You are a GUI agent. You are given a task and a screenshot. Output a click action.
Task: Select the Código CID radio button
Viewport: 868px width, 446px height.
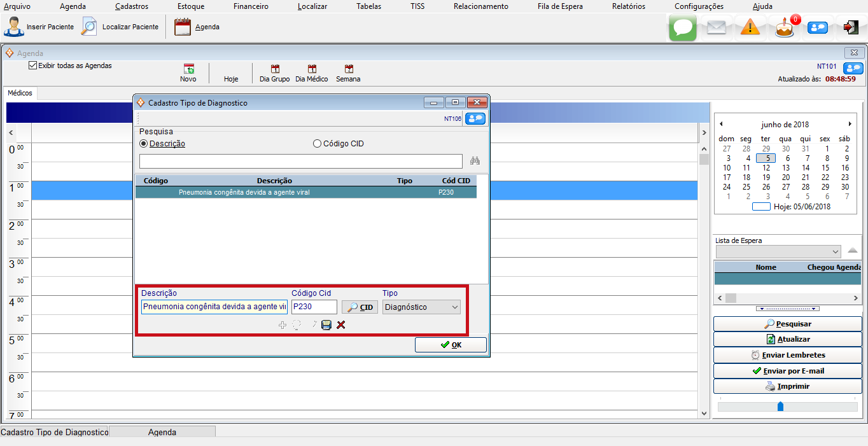317,144
